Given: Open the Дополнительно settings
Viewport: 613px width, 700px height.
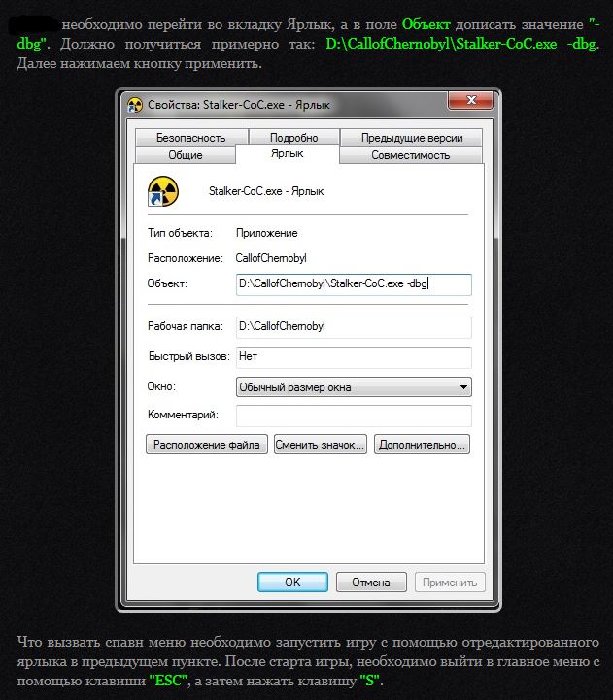Looking at the screenshot, I should [422, 445].
